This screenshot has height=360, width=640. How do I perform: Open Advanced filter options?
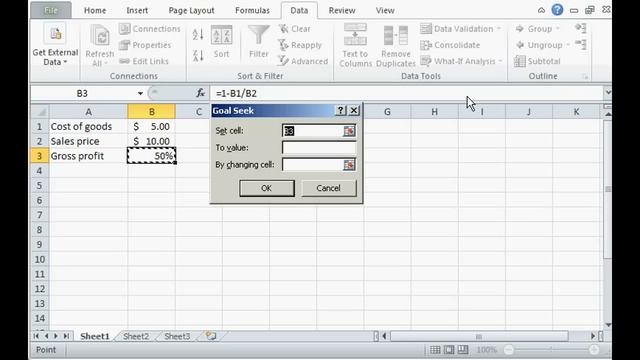tap(303, 61)
